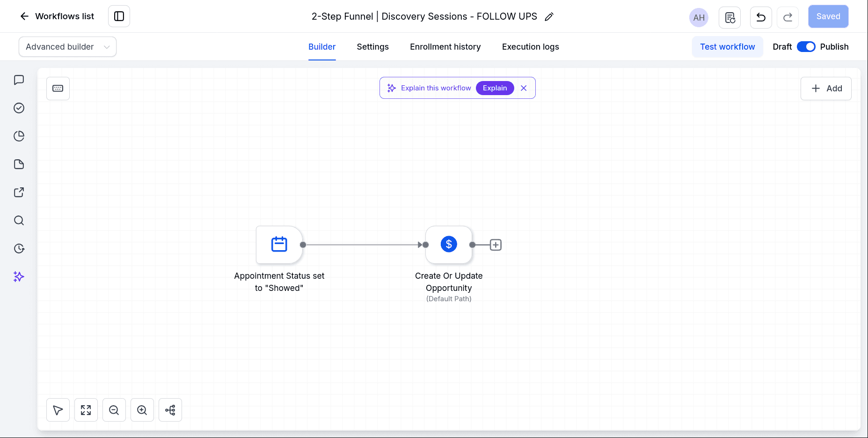Dismiss the Explain this workflow banner
The height and width of the screenshot is (438, 868).
tap(524, 88)
